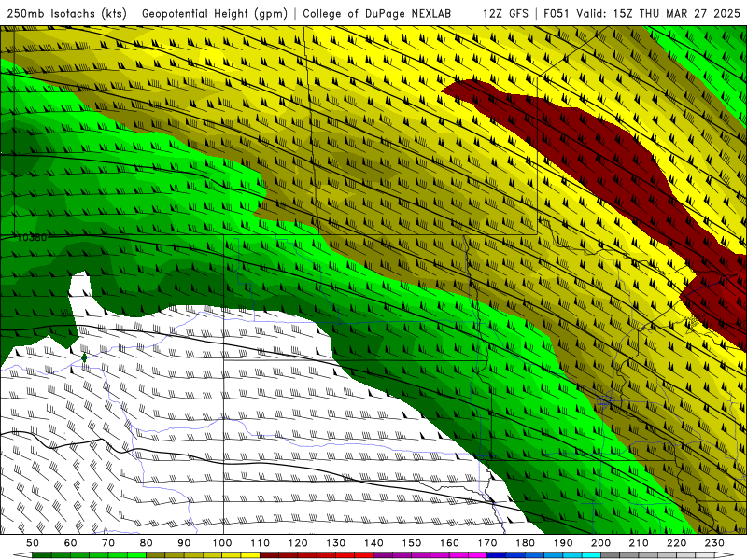Click the '200' value on the color scale

point(600,543)
